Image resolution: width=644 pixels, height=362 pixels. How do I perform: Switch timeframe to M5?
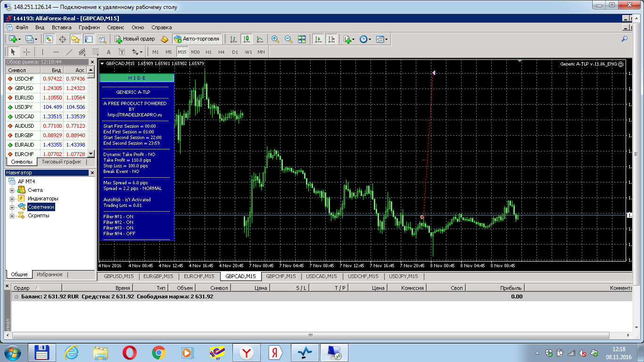coord(169,52)
